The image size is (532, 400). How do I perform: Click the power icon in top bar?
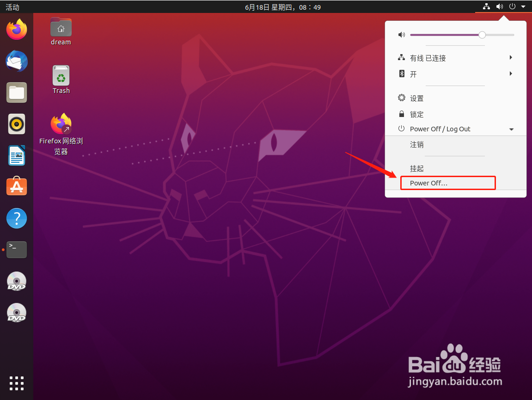click(512, 6)
